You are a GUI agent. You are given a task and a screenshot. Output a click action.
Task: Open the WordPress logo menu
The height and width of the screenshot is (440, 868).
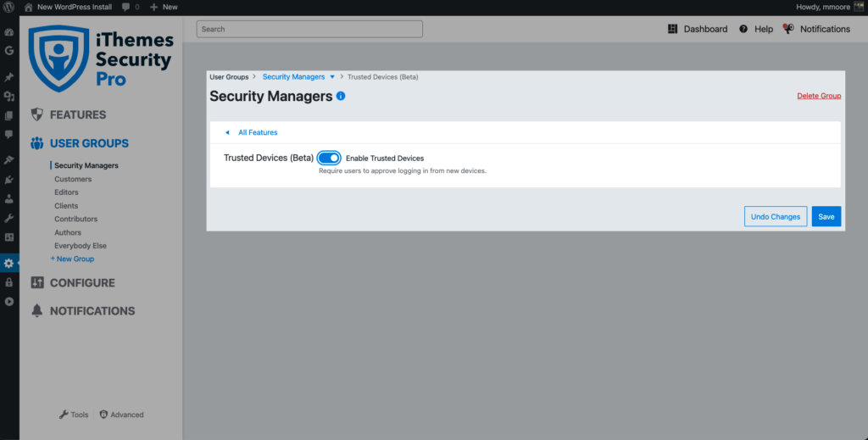tap(8, 7)
